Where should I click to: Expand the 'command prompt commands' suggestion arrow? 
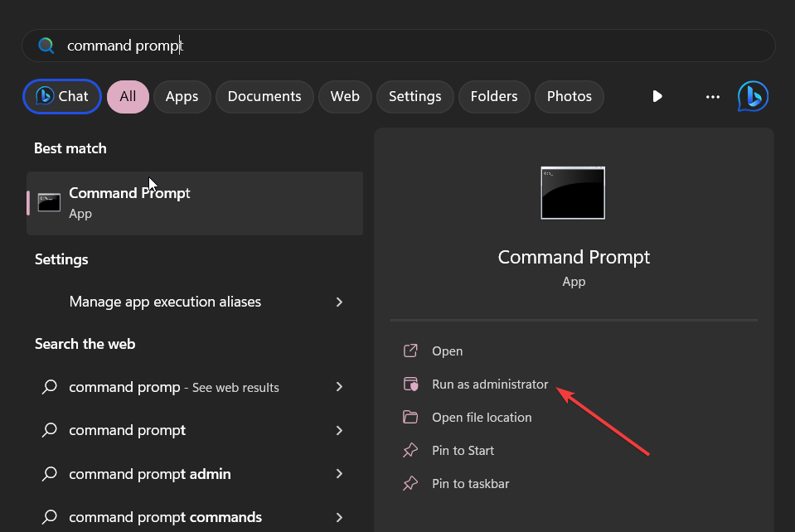click(339, 517)
